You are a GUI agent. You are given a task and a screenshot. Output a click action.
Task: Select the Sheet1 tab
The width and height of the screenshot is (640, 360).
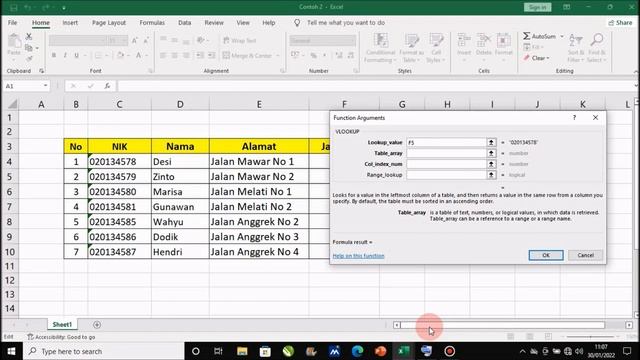62,324
